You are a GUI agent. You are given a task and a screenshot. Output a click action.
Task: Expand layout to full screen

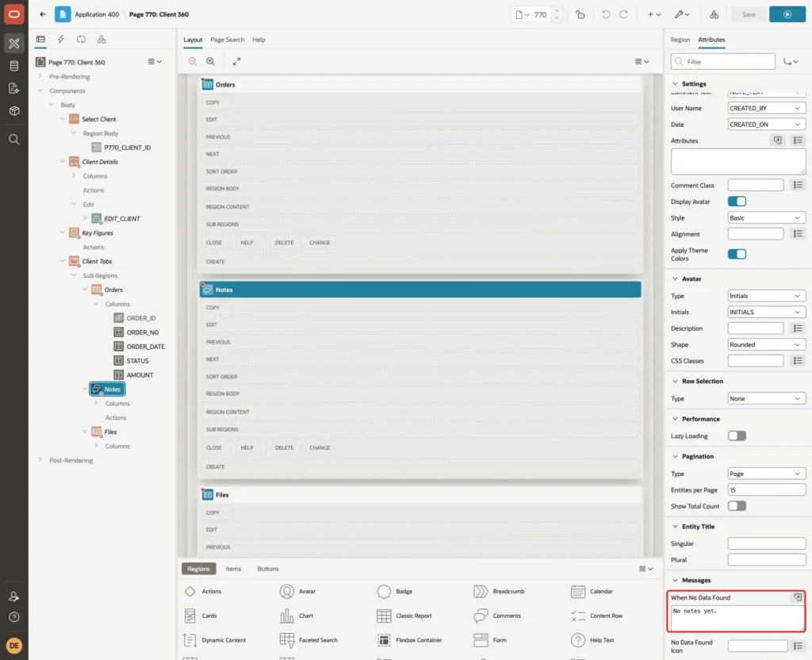[x=236, y=61]
